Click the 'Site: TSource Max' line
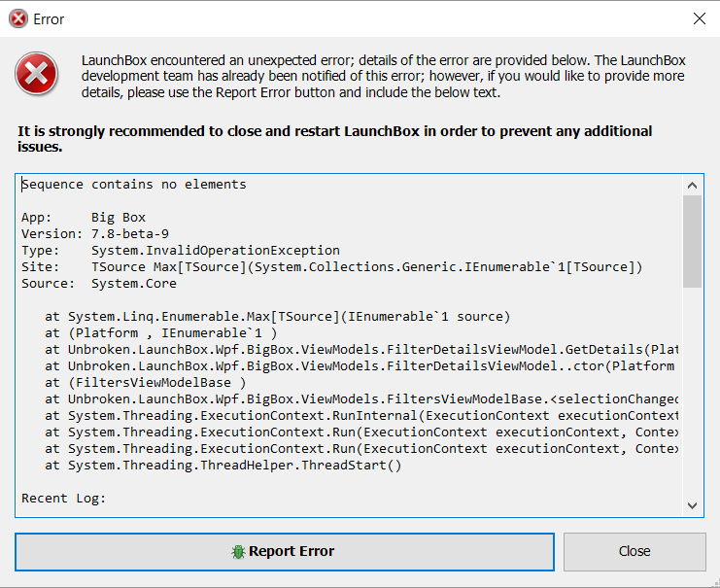Image resolution: width=720 pixels, height=588 pixels. pos(331,267)
